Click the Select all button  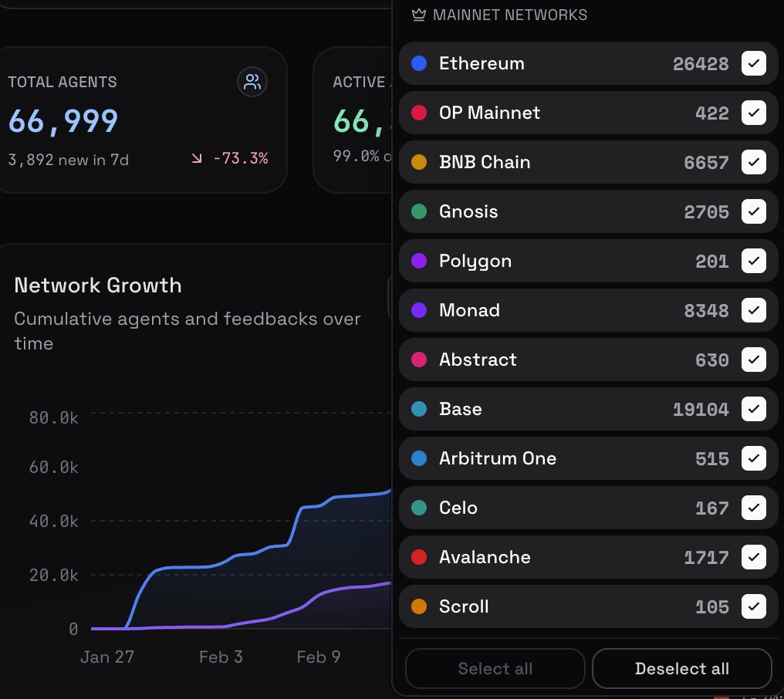click(495, 668)
